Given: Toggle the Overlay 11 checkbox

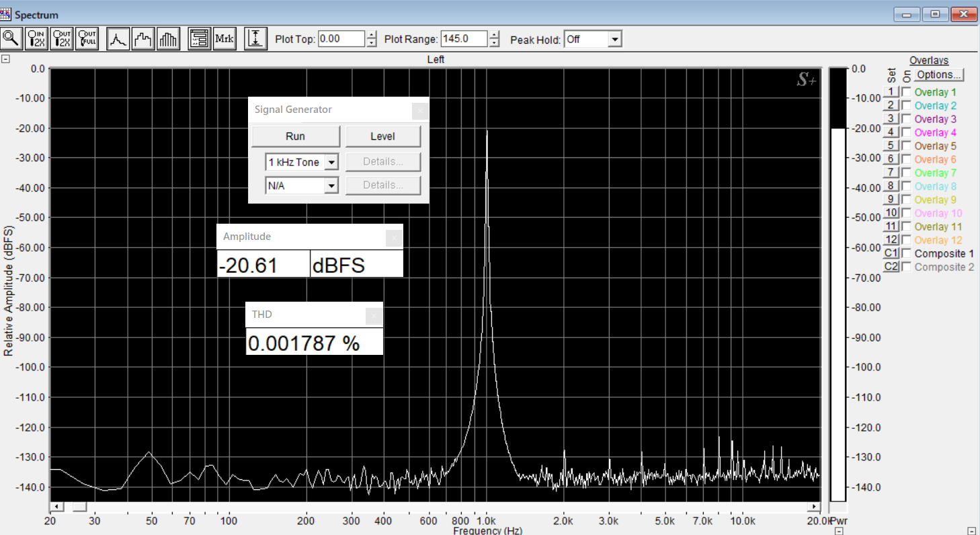Looking at the screenshot, I should point(907,227).
